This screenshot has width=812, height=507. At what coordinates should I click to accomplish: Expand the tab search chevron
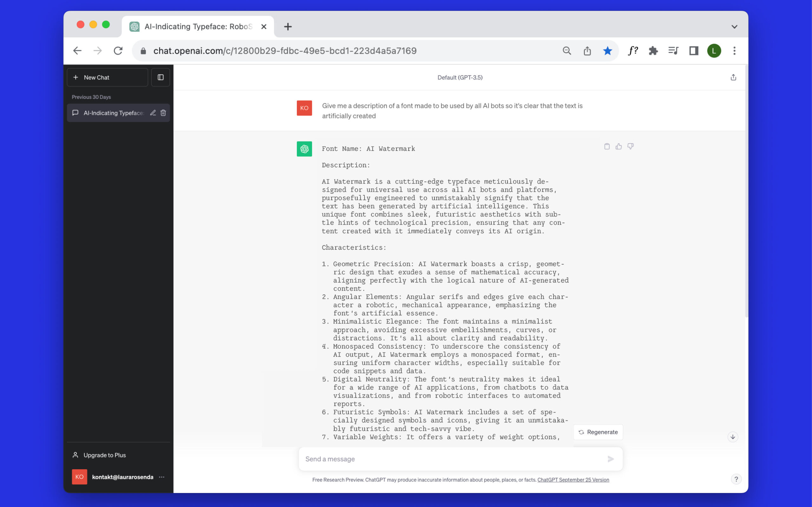point(734,27)
